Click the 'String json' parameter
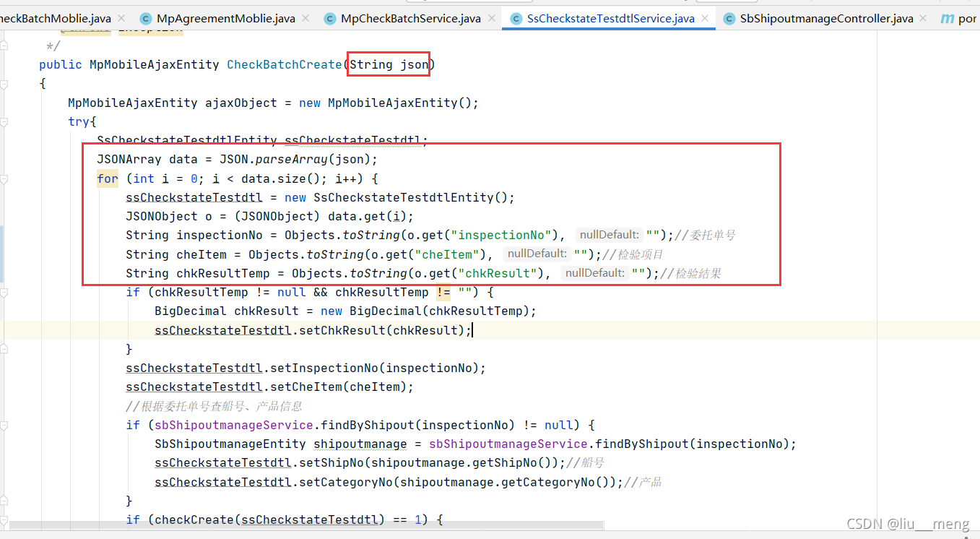This screenshot has height=539, width=980. tap(389, 65)
